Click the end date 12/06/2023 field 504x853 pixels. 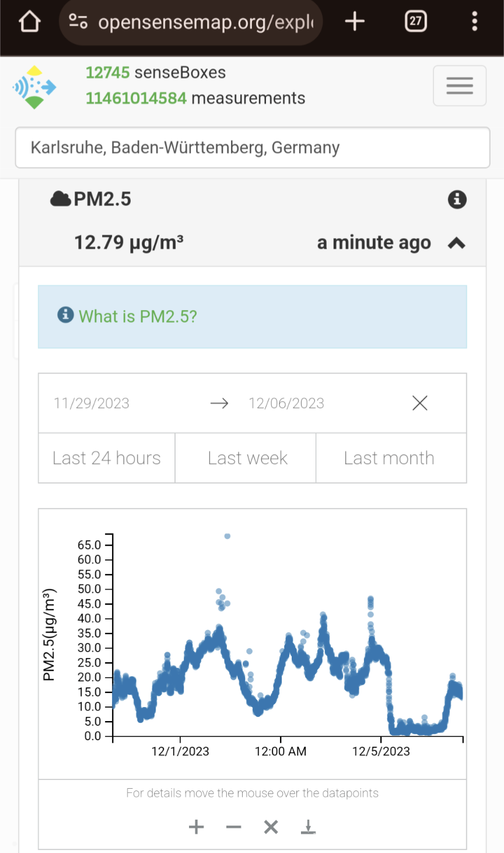(x=286, y=403)
